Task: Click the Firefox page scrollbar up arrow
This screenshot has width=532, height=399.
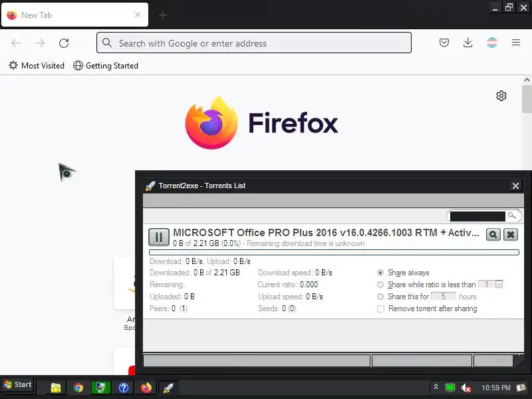Action: tap(527, 80)
